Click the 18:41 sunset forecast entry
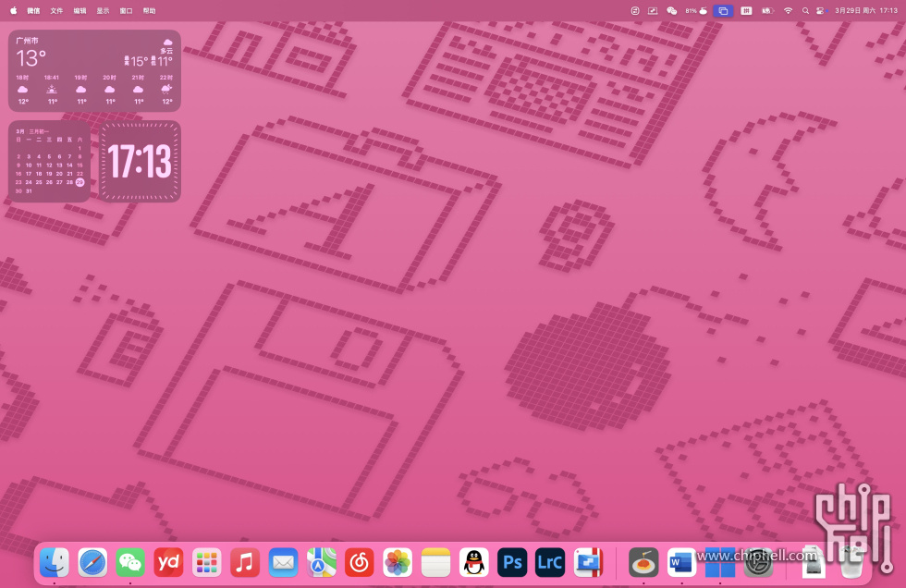 [52, 90]
